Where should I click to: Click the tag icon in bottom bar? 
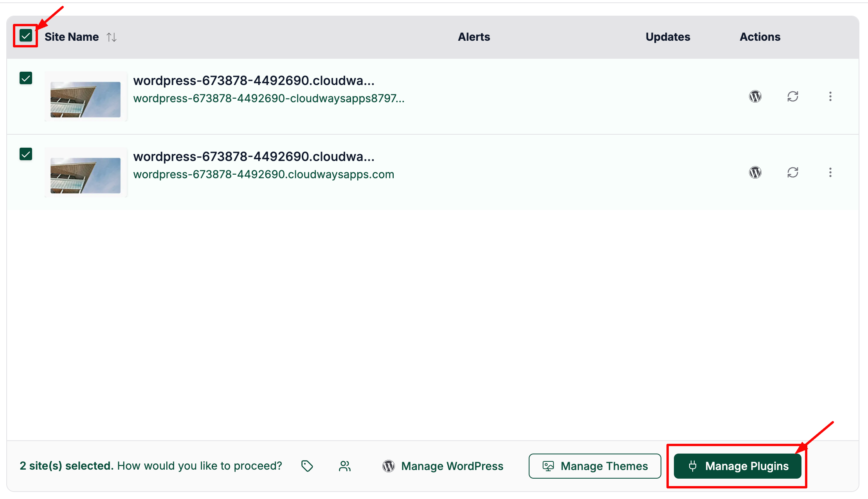coord(307,466)
